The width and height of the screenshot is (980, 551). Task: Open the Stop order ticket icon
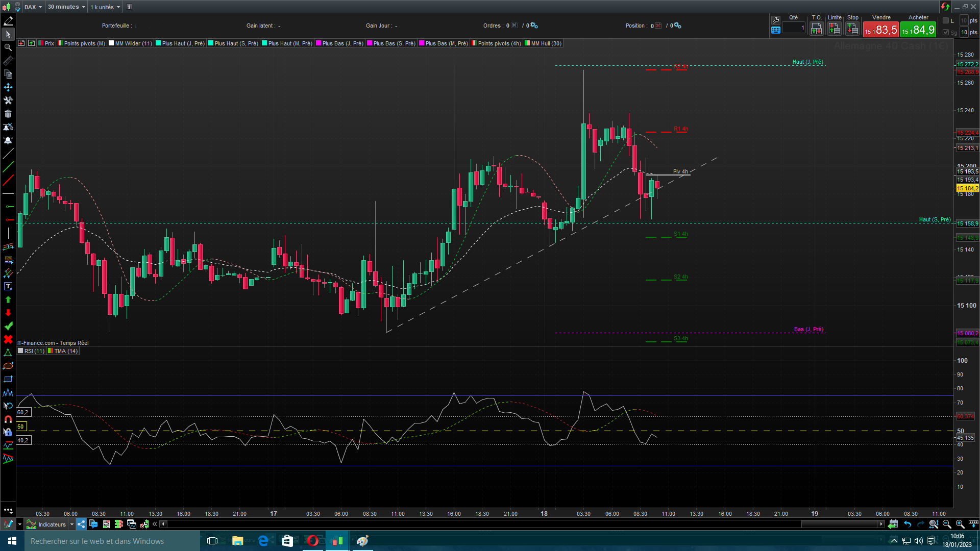click(852, 29)
